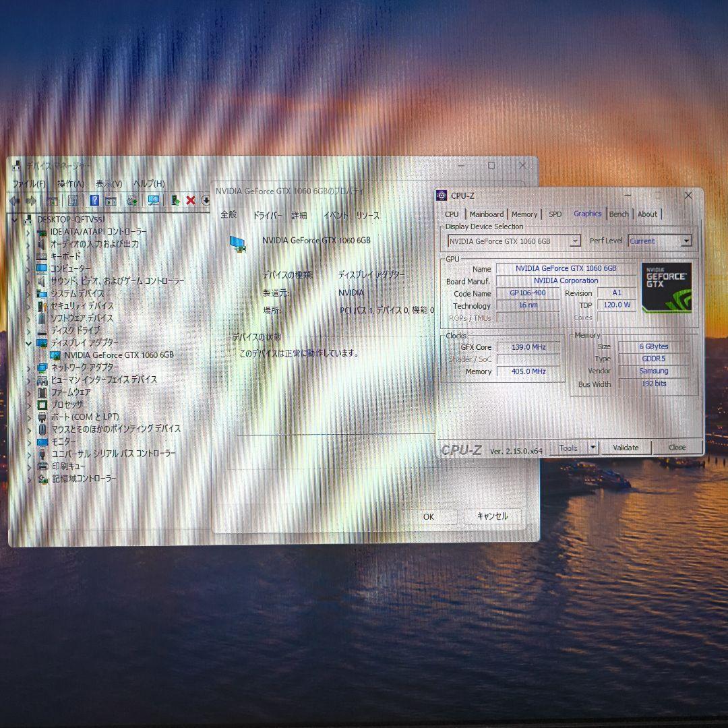Click the scan for hardware changes monitor icon
Viewport: 728px width, 728px height.
point(154,200)
